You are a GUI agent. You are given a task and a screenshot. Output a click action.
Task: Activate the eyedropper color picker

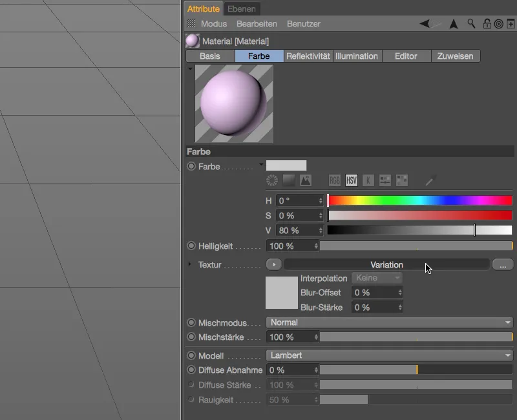[x=430, y=180]
